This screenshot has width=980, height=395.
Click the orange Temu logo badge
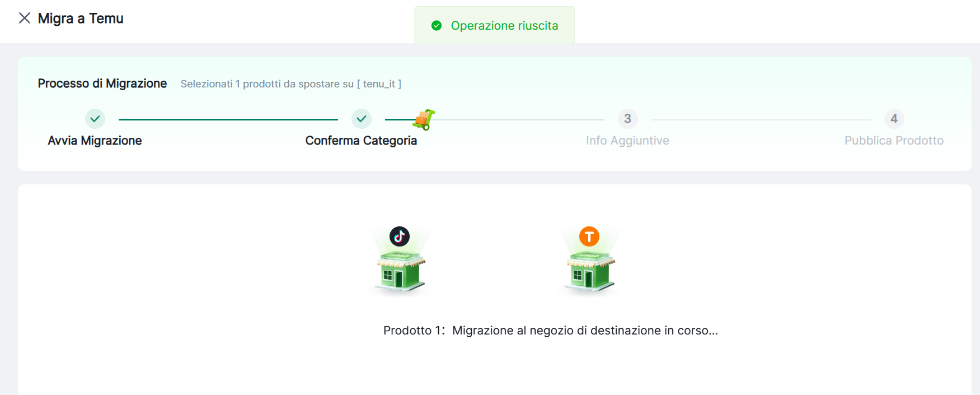[x=589, y=236]
